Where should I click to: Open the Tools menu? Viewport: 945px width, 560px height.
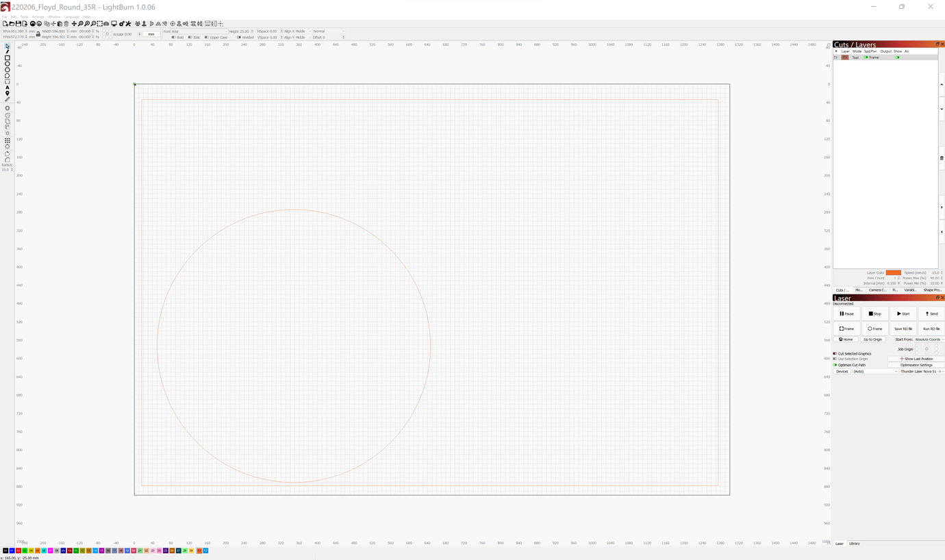[x=24, y=17]
